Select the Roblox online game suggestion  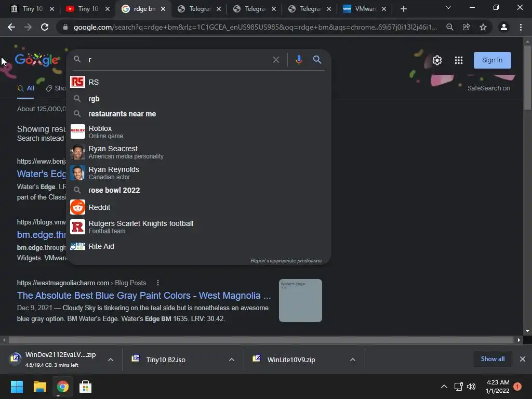coord(199,131)
